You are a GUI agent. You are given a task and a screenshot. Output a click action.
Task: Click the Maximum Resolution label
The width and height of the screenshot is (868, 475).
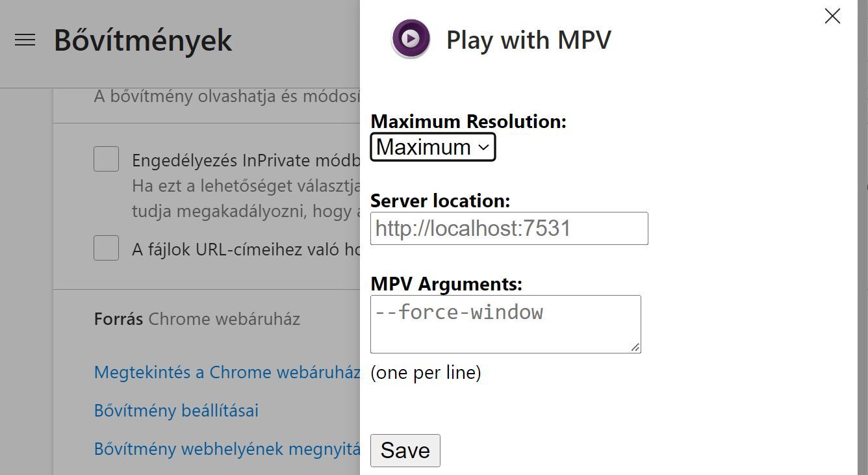pos(468,122)
